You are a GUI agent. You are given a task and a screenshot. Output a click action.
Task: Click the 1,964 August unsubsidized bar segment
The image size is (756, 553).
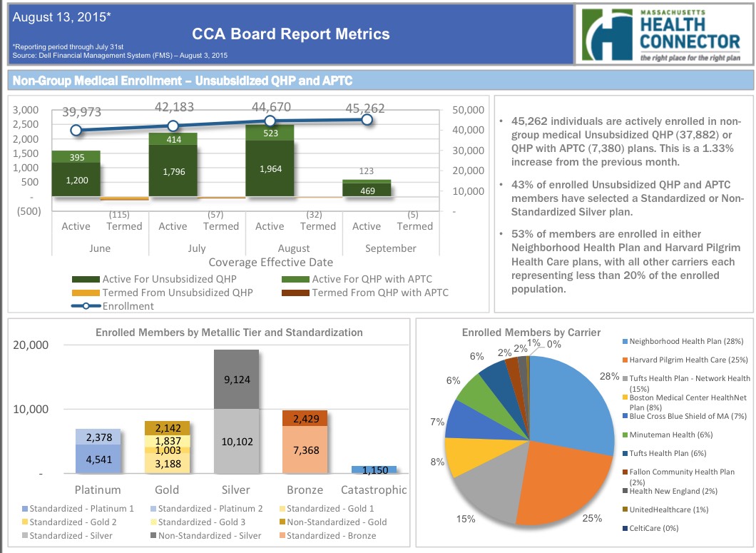click(x=270, y=168)
